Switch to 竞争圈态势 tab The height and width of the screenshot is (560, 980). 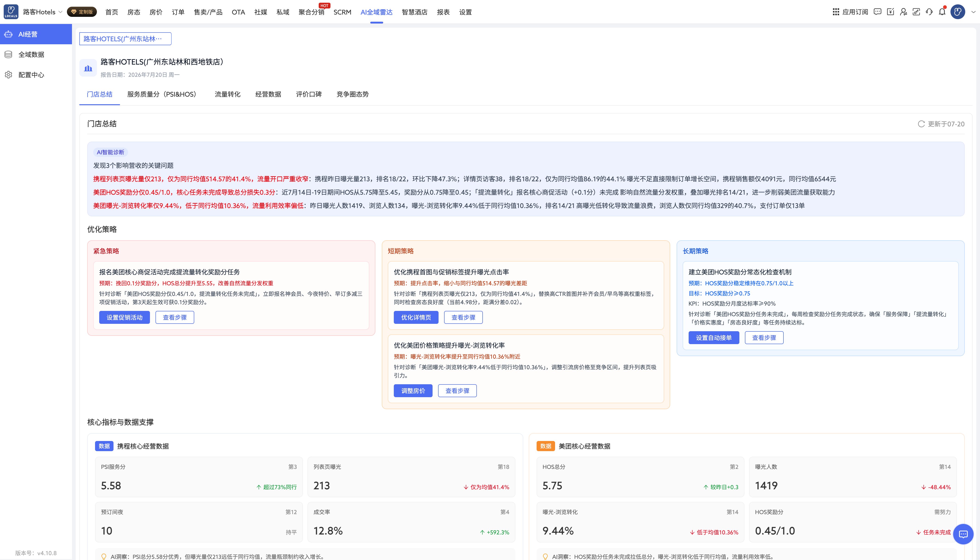click(x=353, y=94)
